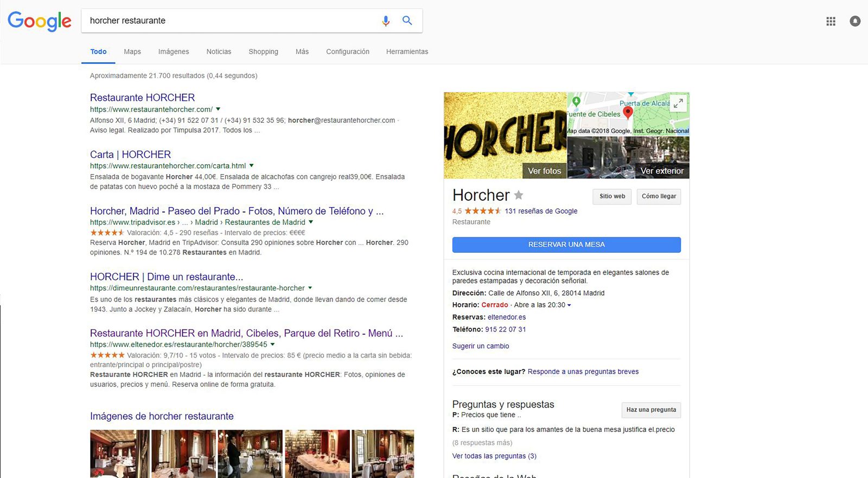This screenshot has width=868, height=478.
Task: Open the Noticias tab
Action: pos(219,52)
